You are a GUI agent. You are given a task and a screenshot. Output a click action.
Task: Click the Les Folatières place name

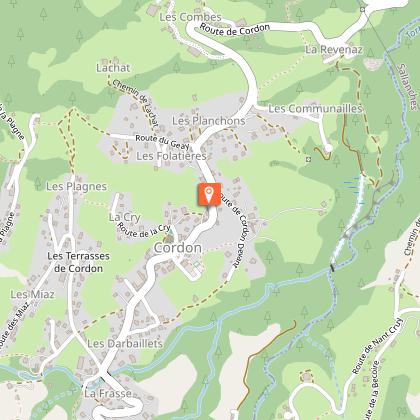(171, 156)
